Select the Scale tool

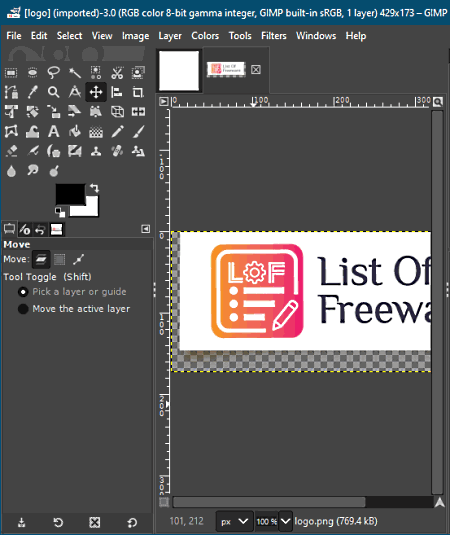coord(54,112)
